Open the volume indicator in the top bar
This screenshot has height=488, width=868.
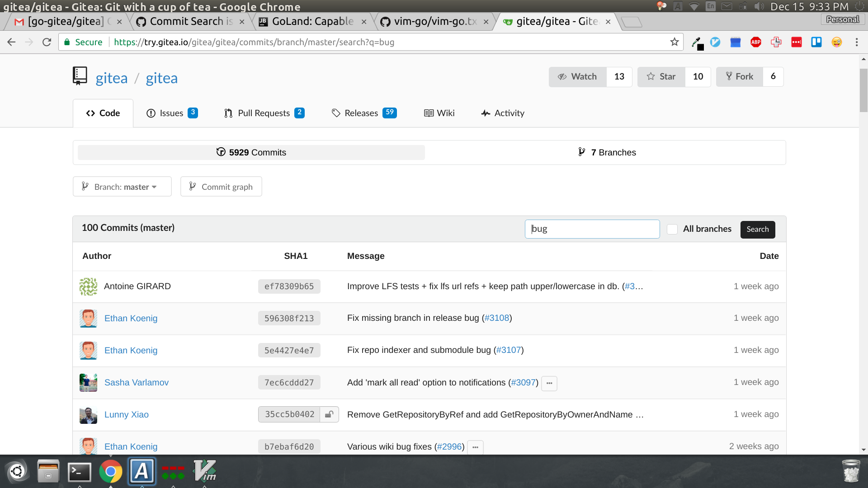pos(759,6)
